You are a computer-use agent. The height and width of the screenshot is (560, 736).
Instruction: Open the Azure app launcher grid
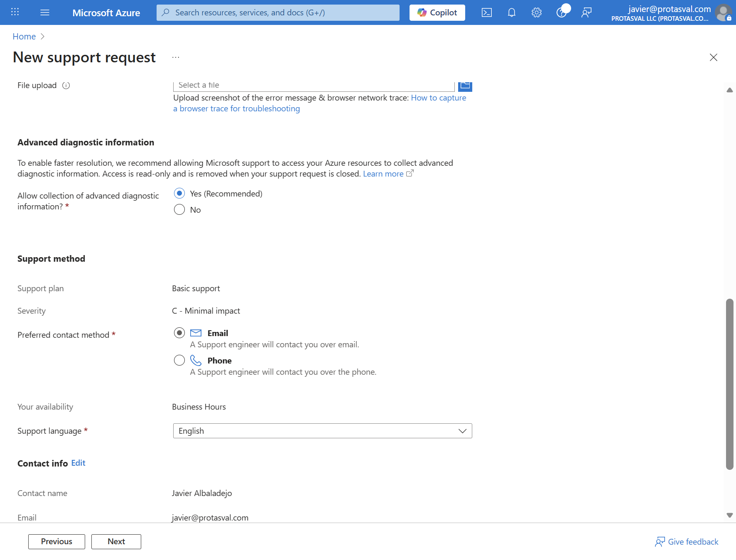(x=15, y=12)
